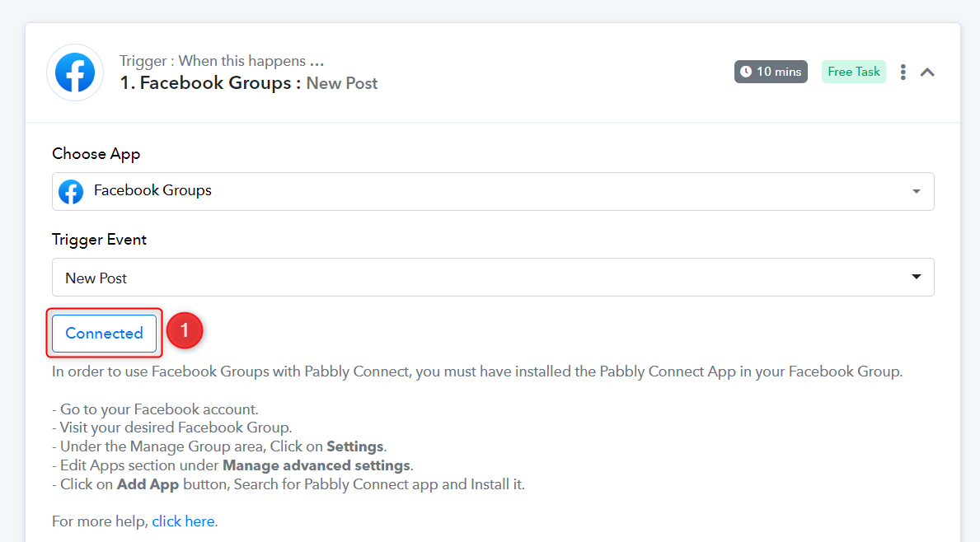
Task: Click the Connected button
Action: (x=105, y=334)
